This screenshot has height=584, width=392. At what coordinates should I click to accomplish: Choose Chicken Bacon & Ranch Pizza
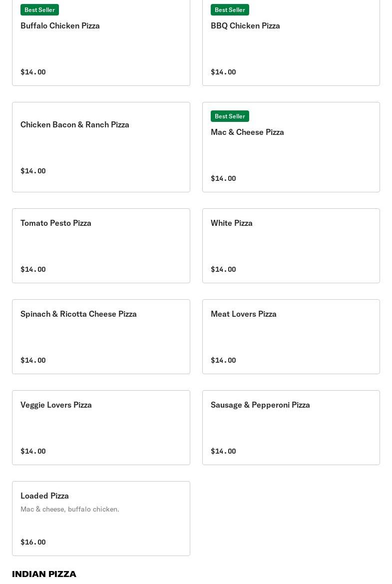pyautogui.click(x=75, y=125)
